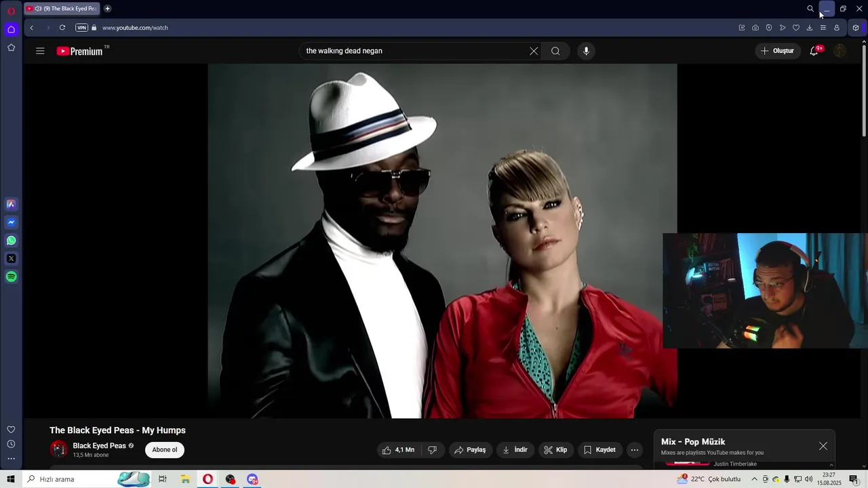Show hidden tray icons chevron
The image size is (868, 488).
click(754, 479)
